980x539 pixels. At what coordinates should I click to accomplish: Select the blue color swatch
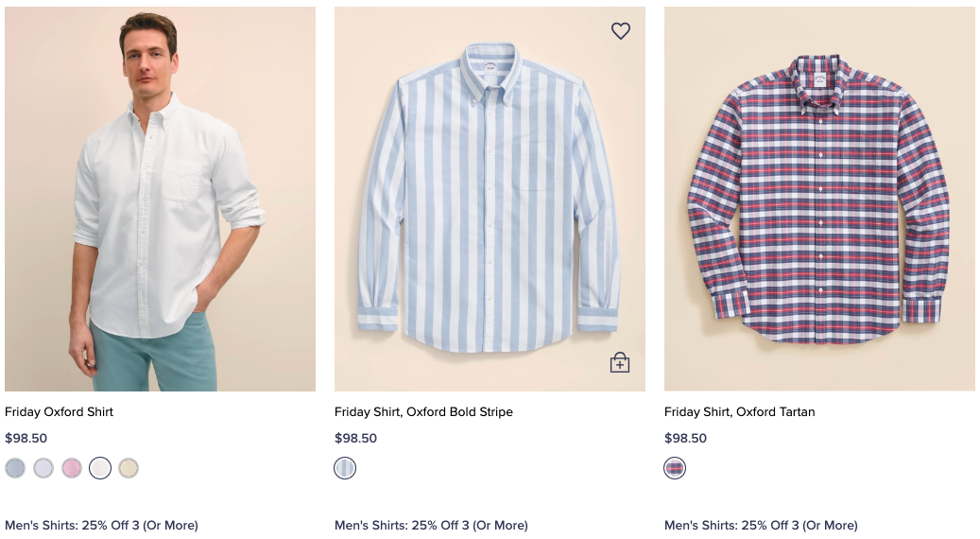15,468
